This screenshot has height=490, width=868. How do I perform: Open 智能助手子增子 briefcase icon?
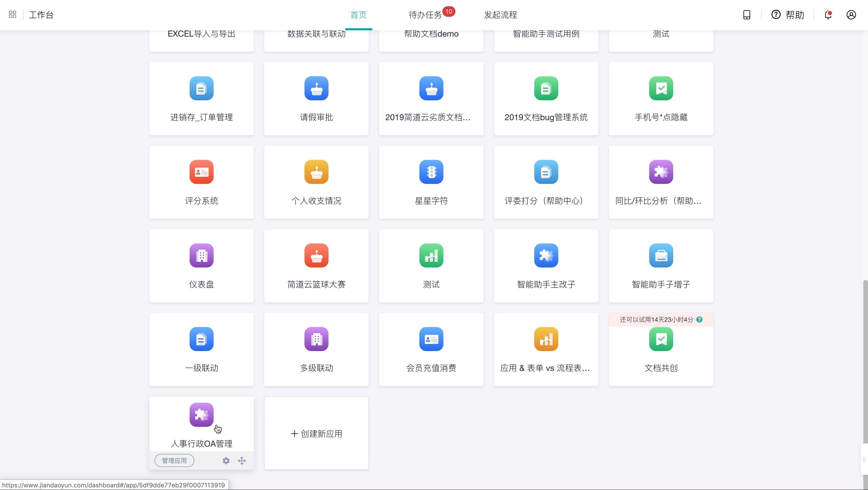tap(661, 255)
